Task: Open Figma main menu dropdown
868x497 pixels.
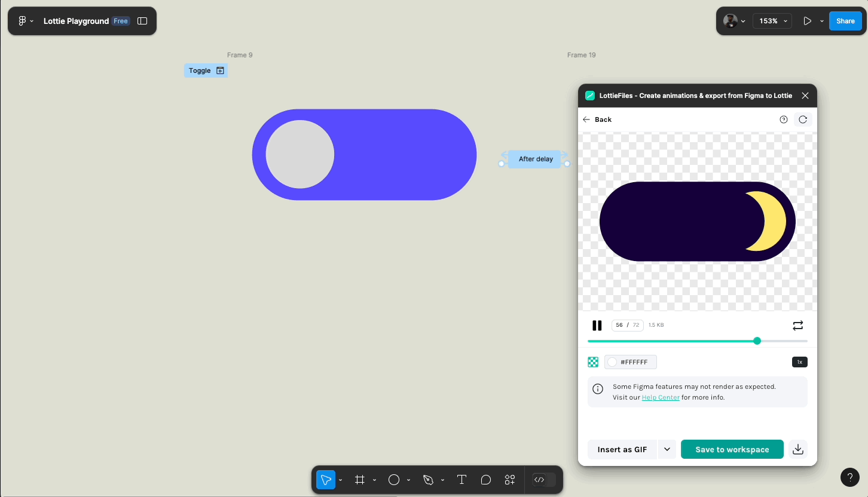Action: pos(26,21)
